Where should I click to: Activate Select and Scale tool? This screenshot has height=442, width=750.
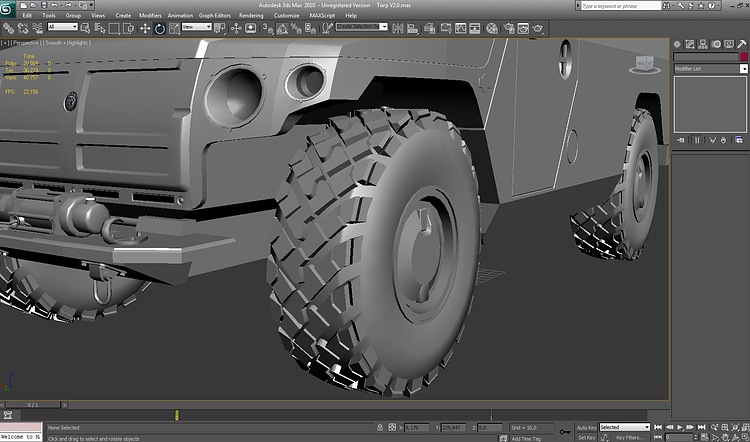click(174, 29)
